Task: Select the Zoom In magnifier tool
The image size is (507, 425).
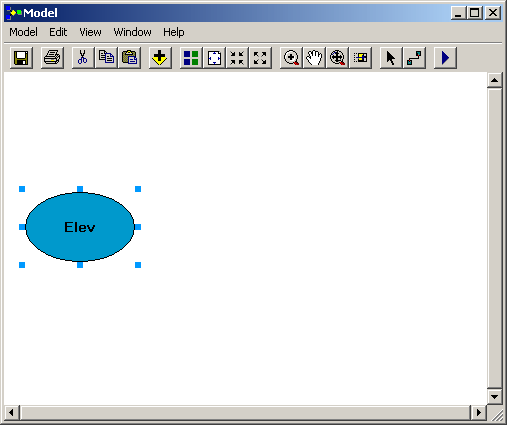Action: click(x=291, y=58)
